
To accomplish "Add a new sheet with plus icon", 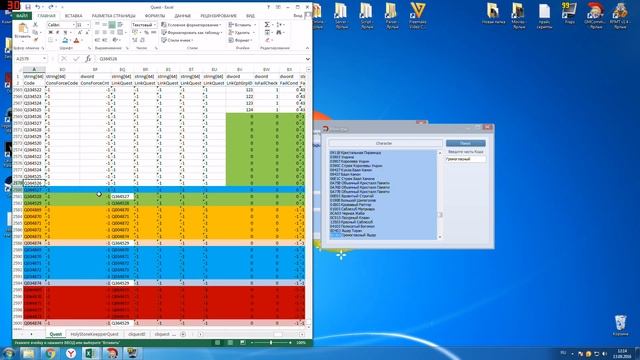I will pos(183,334).
